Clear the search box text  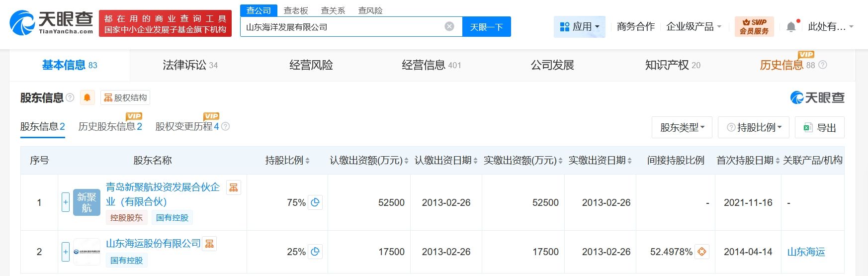[449, 26]
